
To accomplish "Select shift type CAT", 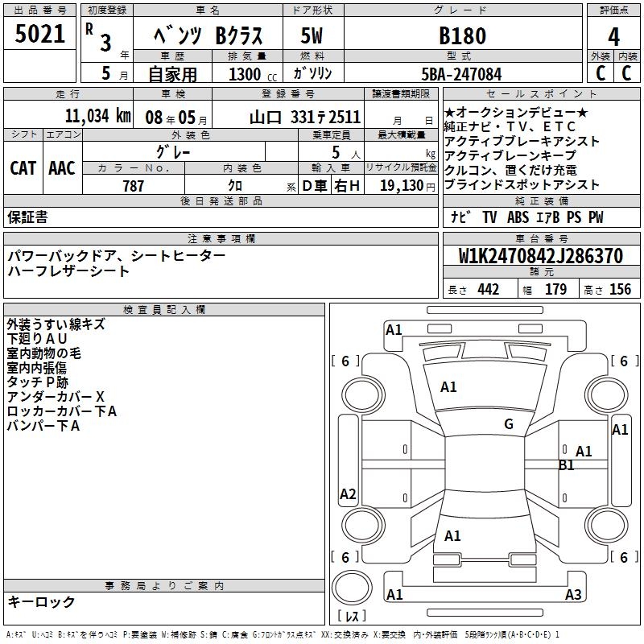I will [x=23, y=168].
